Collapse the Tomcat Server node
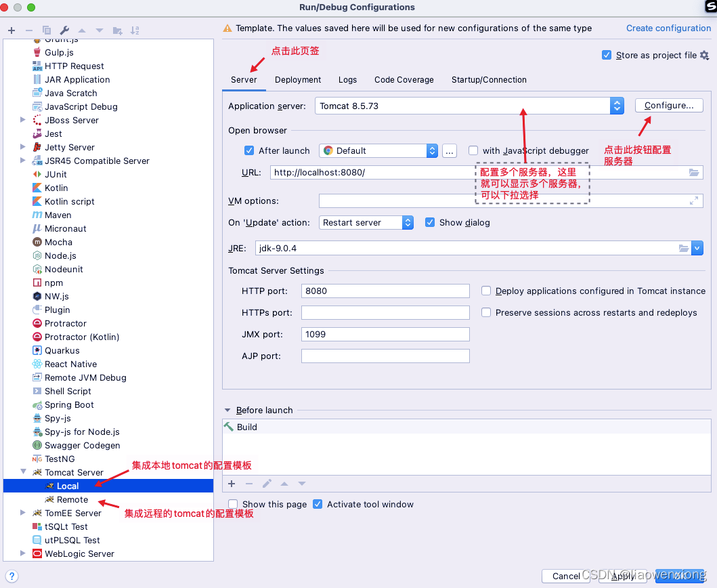 tap(23, 471)
